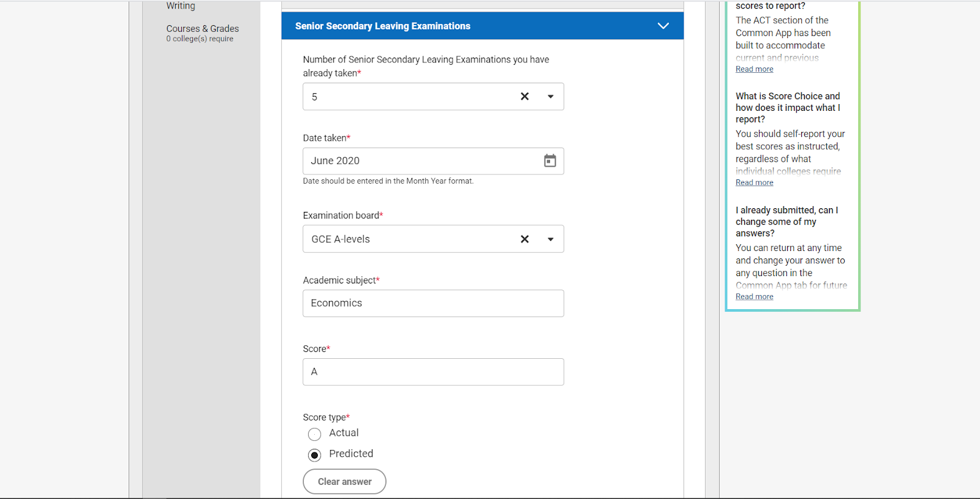The image size is (980, 499).
Task: Click the Clear answer button
Action: pos(344,481)
